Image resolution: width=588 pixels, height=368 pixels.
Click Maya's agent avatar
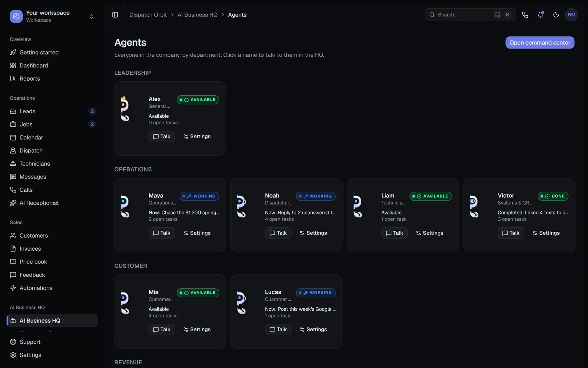click(x=125, y=205)
